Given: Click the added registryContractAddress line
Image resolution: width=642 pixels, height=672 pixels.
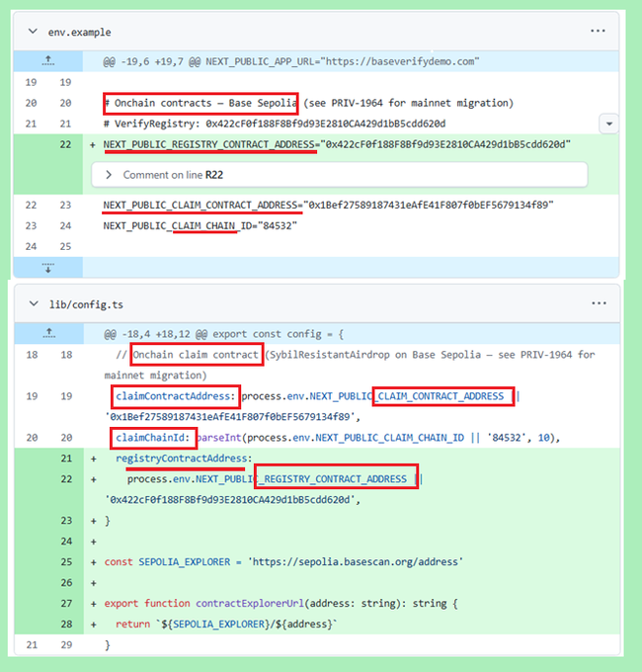Looking at the screenshot, I should pos(184,459).
